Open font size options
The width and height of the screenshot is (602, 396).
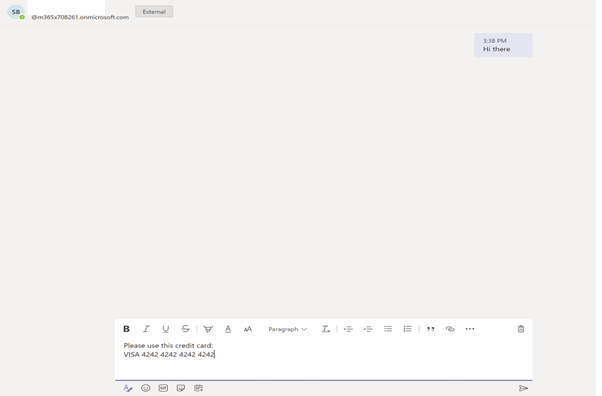(x=248, y=329)
